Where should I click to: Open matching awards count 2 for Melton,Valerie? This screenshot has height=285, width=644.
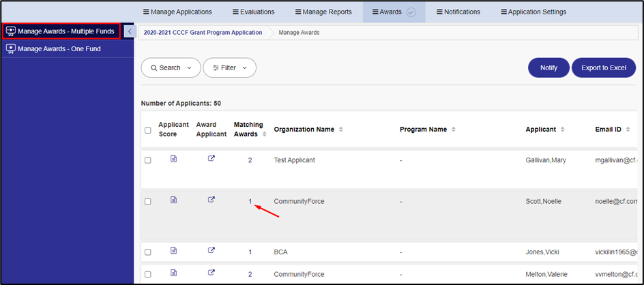click(x=250, y=274)
